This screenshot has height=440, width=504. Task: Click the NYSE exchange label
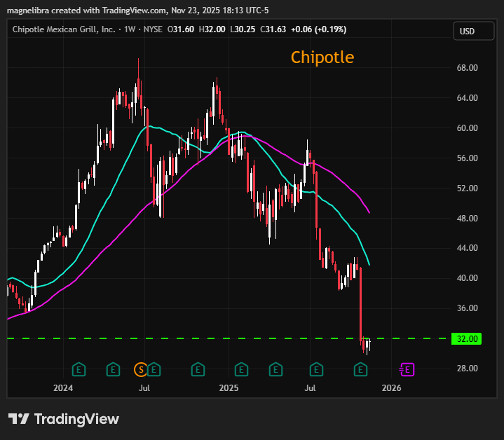pos(153,29)
